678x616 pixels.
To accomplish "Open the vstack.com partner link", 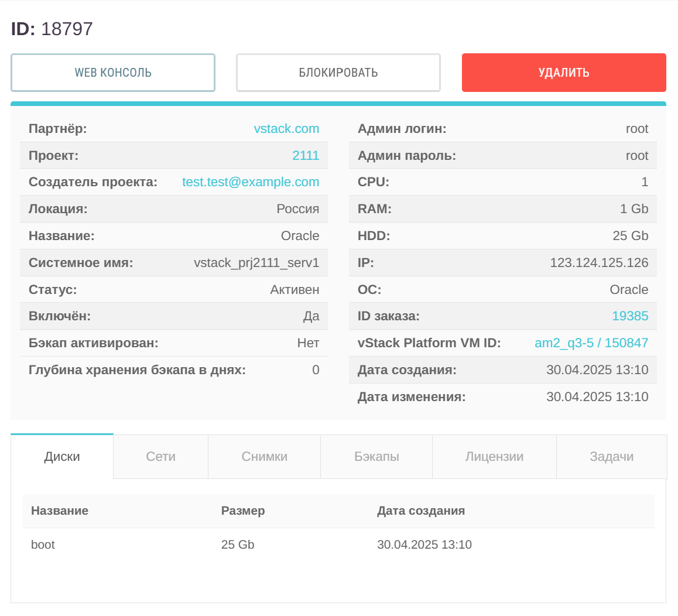I will click(286, 129).
